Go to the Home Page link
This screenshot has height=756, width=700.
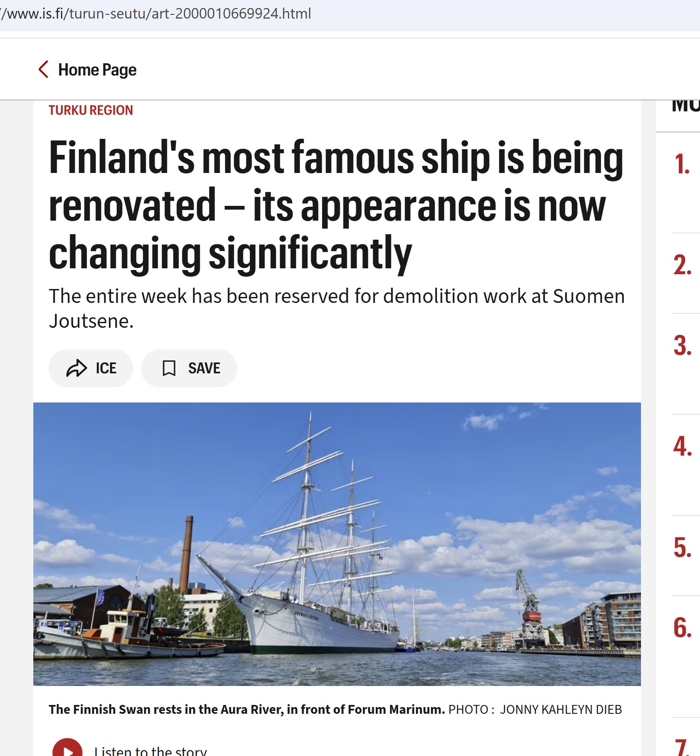[x=97, y=70]
